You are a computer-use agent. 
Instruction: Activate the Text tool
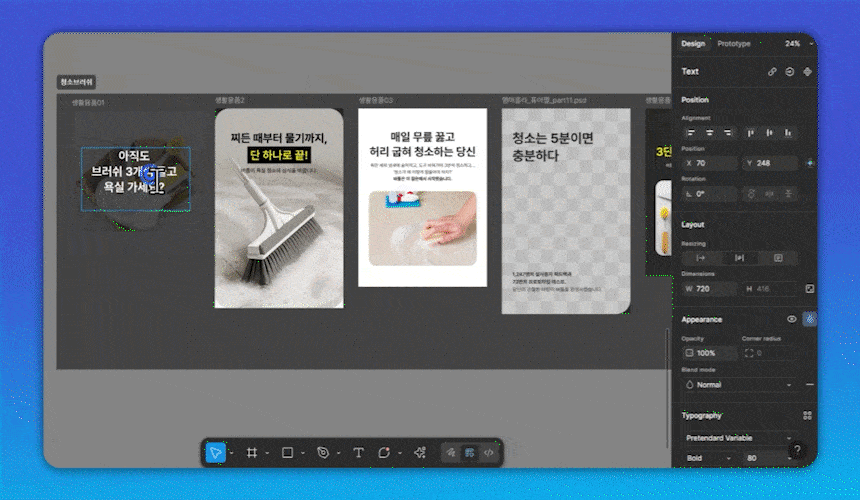coord(358,453)
